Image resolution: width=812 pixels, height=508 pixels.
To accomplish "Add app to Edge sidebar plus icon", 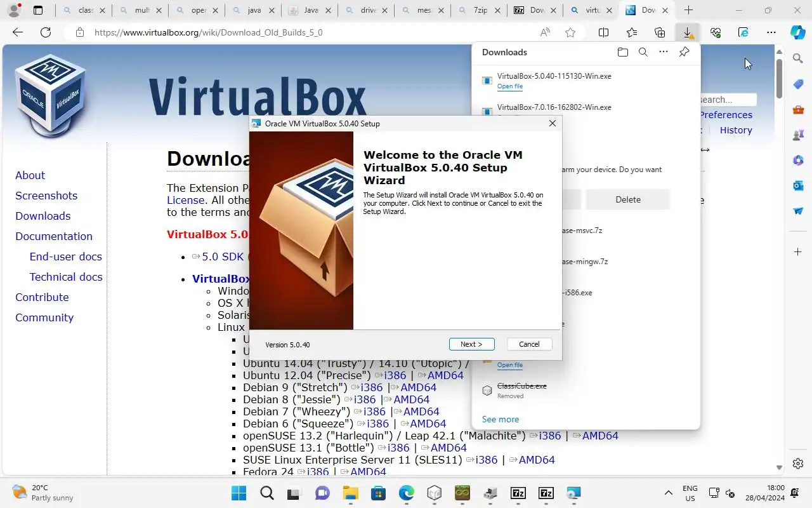I will (798, 252).
